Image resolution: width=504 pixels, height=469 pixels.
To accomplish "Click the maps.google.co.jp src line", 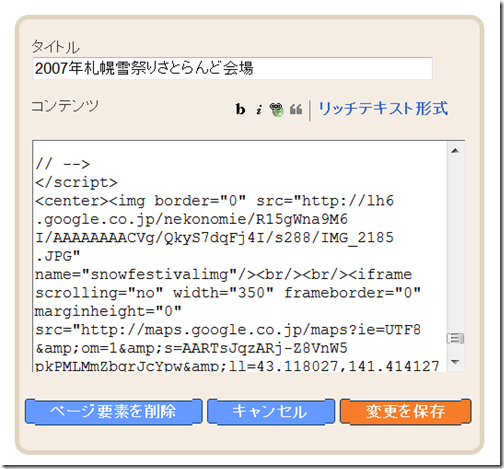I will click(228, 330).
